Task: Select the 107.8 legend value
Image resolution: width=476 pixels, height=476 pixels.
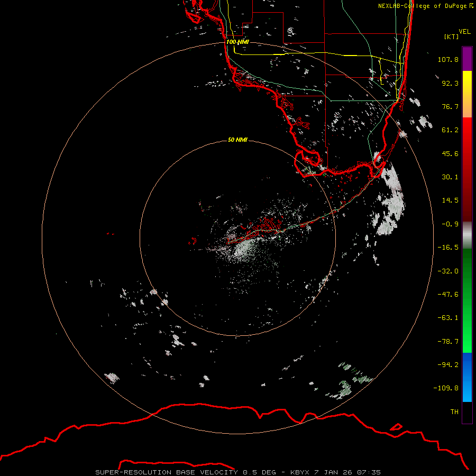Action: (x=448, y=59)
